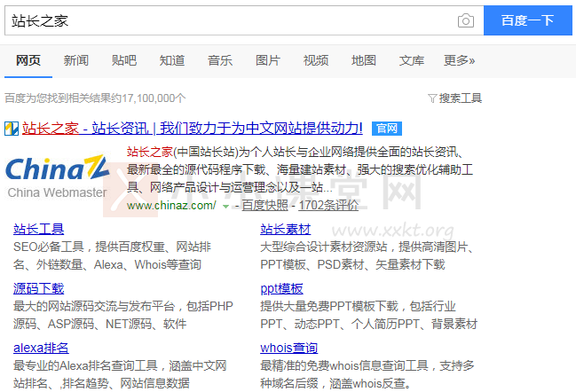Click the red 站长之家 keyword in the snippet
Viewport: 576px width, 392px height.
coord(150,152)
